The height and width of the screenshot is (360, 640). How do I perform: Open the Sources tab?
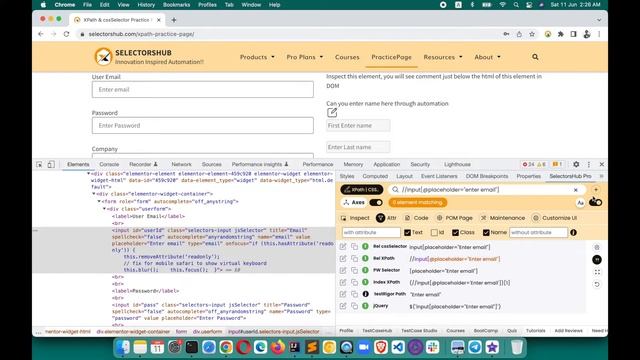point(211,164)
